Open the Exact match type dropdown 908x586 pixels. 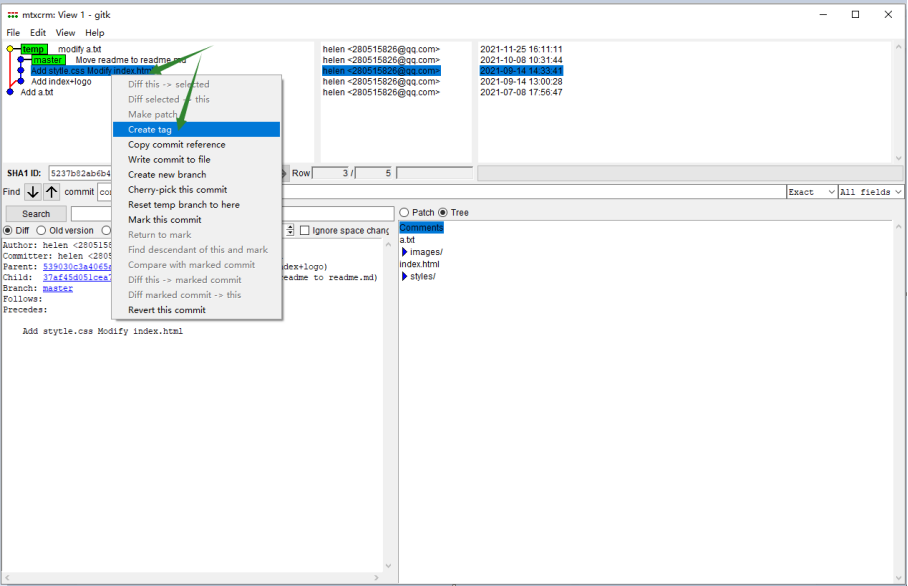point(812,192)
